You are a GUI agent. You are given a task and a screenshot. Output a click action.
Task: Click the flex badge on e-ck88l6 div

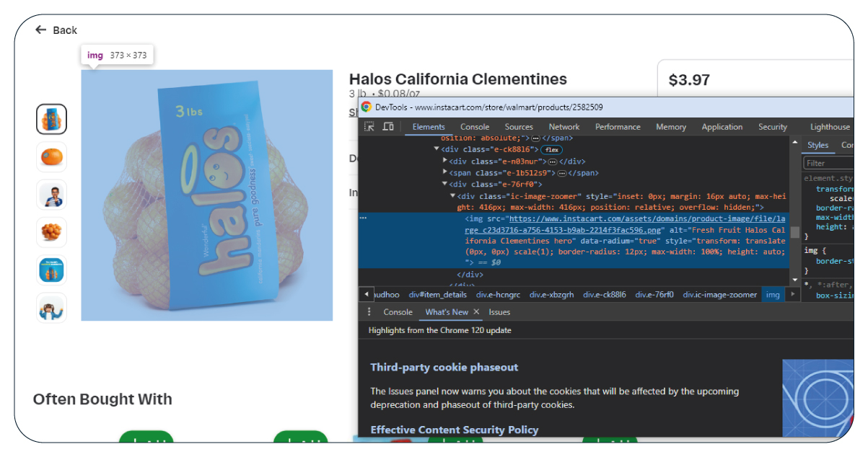(552, 149)
